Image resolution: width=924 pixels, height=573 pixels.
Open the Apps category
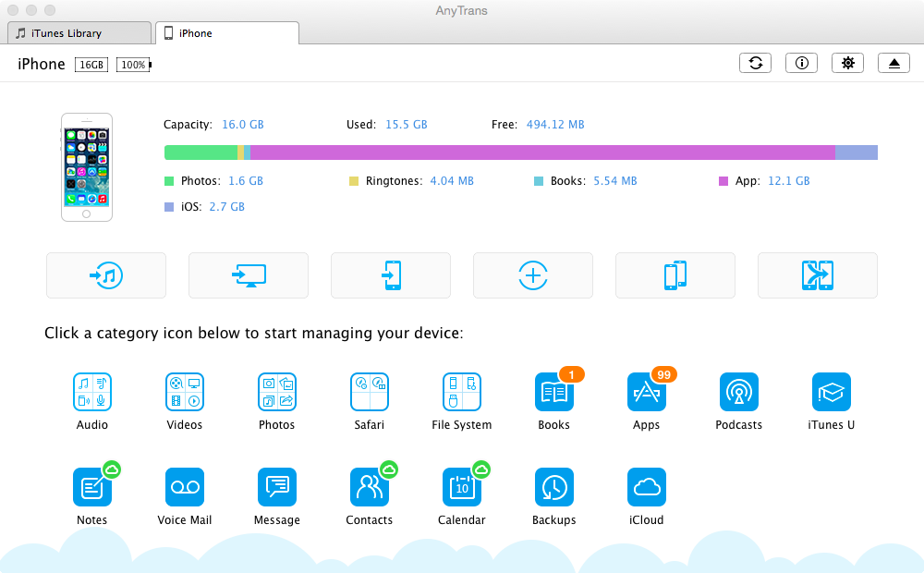pos(647,392)
